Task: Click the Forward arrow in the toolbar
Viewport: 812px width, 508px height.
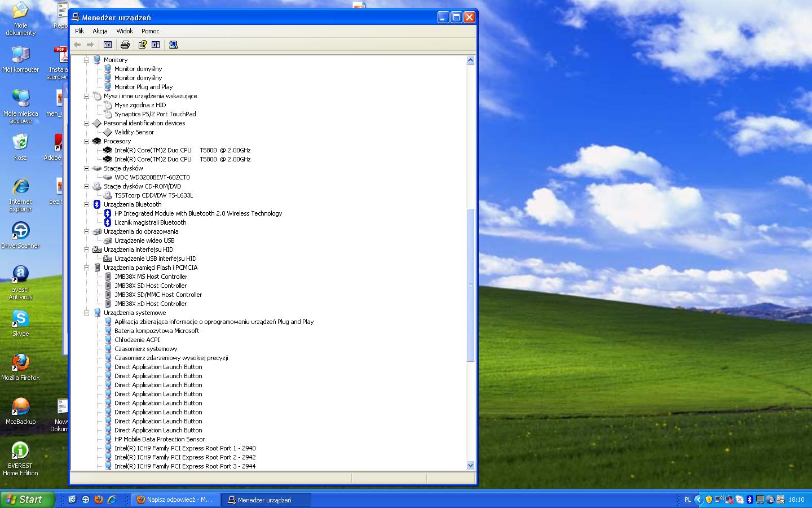Action: [x=90, y=45]
